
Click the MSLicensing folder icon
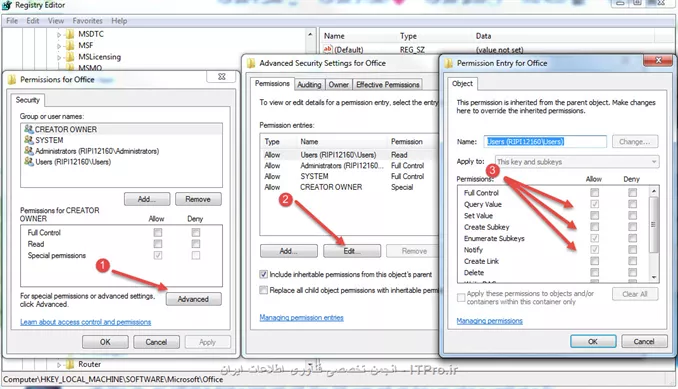coord(70,57)
